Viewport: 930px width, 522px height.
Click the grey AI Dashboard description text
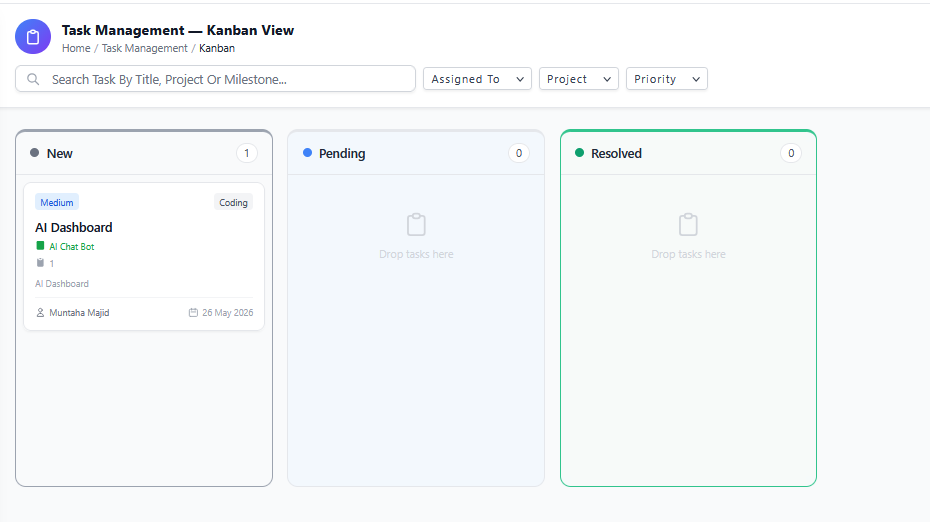coord(62,284)
